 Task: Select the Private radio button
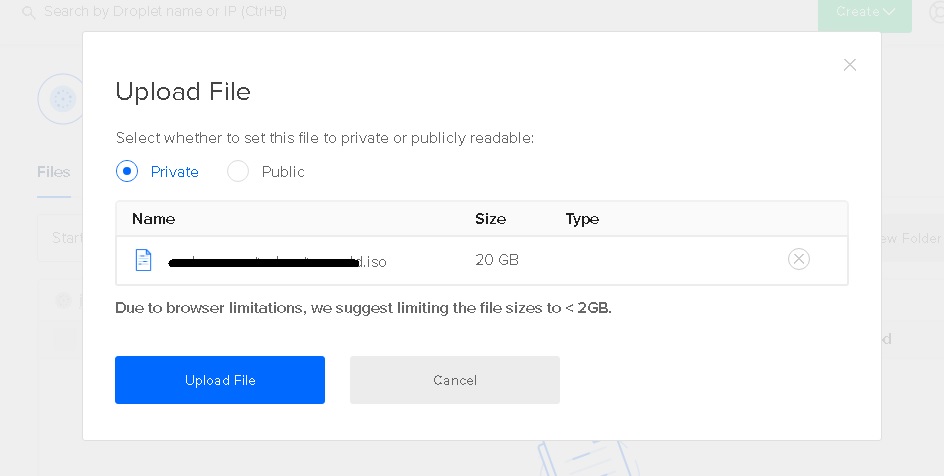coord(127,171)
